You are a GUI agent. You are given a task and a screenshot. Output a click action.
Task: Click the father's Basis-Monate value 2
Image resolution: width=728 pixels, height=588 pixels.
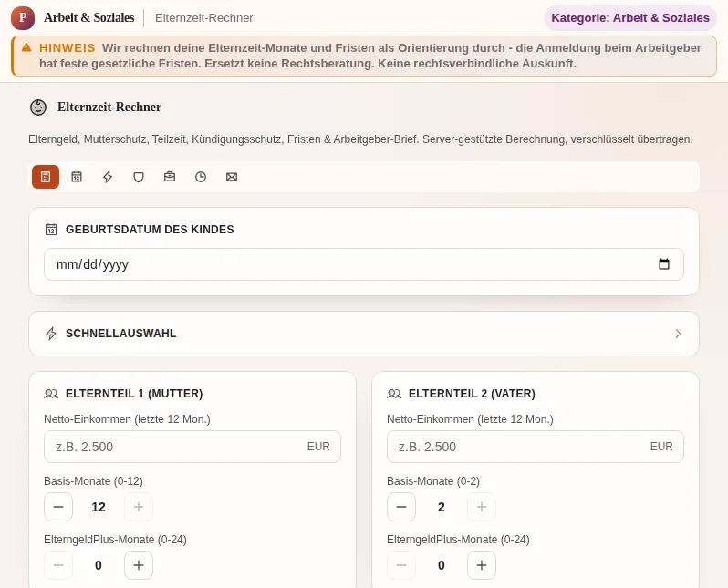[442, 507]
